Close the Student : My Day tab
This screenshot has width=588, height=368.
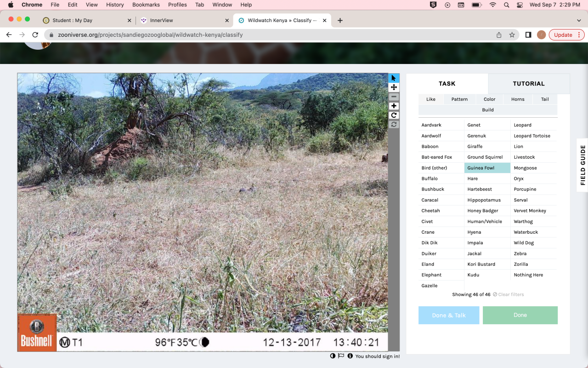pos(130,20)
